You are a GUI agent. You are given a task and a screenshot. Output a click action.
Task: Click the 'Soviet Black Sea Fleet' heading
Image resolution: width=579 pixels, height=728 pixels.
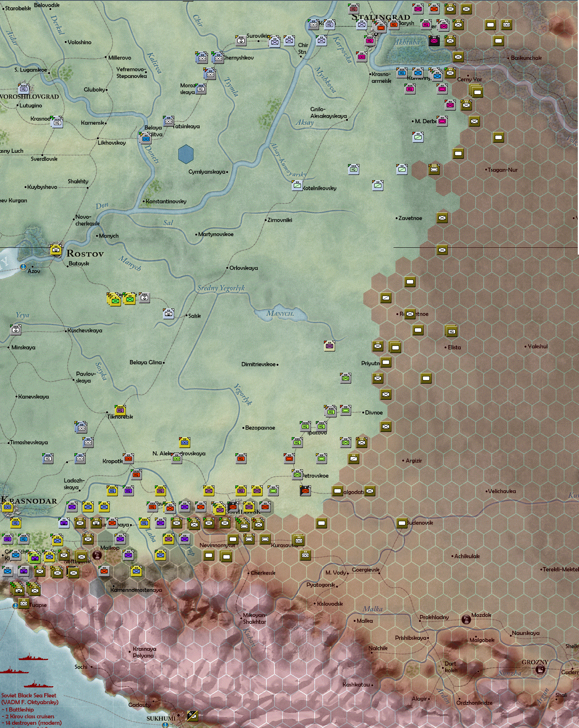pyautogui.click(x=29, y=695)
